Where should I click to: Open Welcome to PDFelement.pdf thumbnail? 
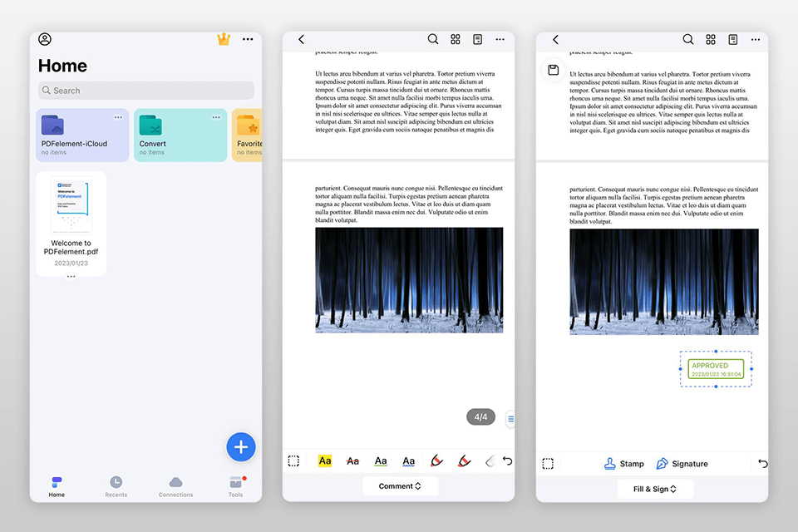[71, 205]
